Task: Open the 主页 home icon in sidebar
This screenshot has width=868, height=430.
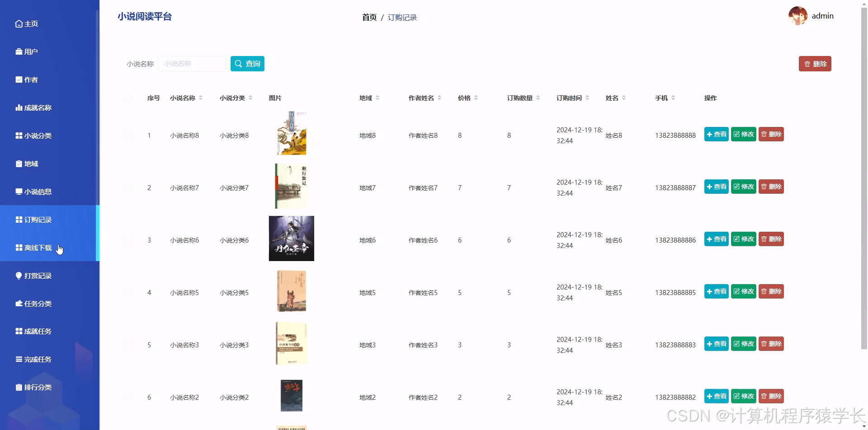Action: (x=19, y=23)
